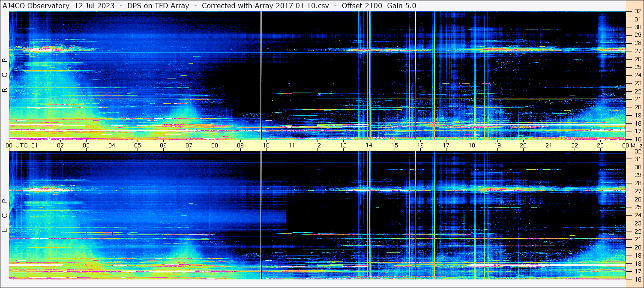This screenshot has width=644, height=288.
Task: Click 29 MHz label on LCP frequency scale
Action: [x=638, y=175]
